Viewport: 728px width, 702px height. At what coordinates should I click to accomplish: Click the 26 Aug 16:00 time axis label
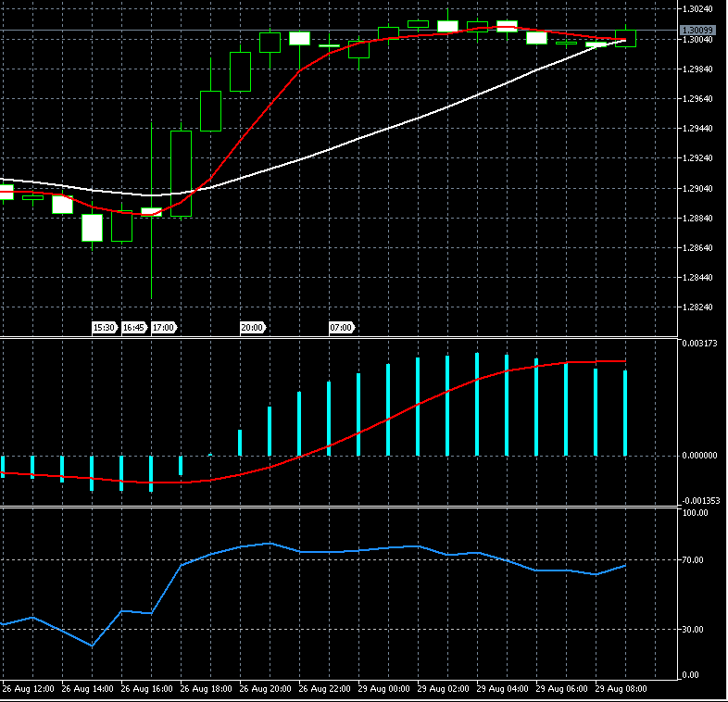pos(146,689)
